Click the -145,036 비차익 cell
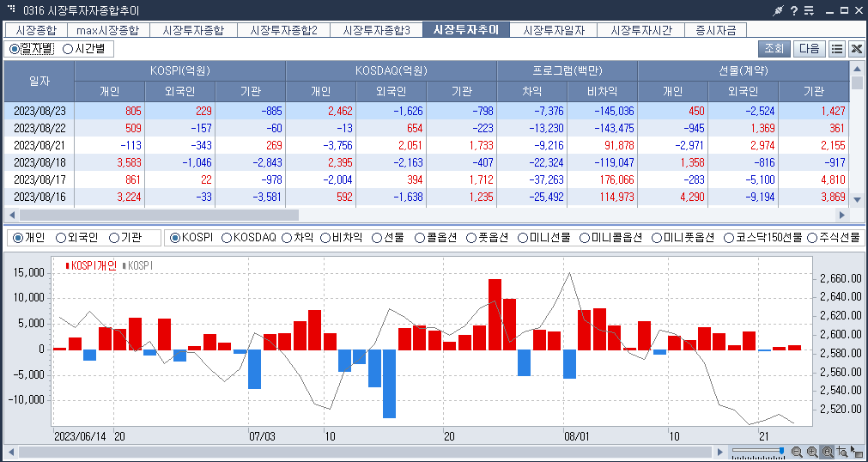The image size is (868, 462). click(x=603, y=112)
